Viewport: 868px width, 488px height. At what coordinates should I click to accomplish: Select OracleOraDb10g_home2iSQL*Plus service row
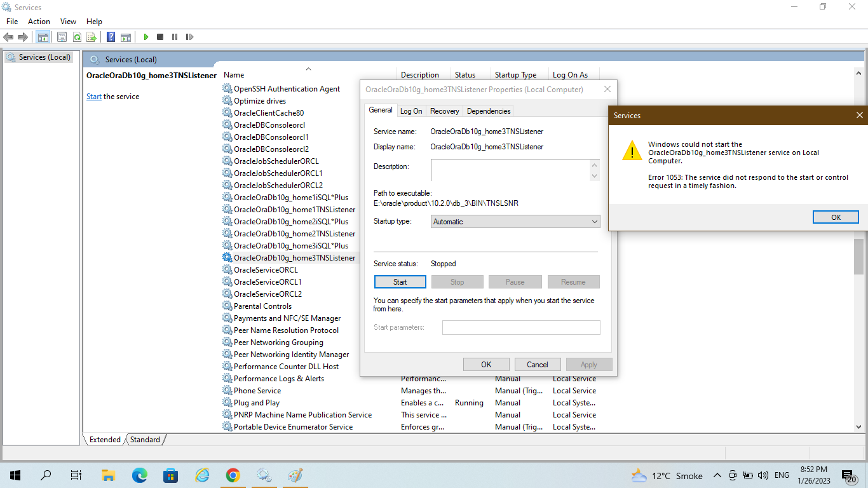coord(291,222)
